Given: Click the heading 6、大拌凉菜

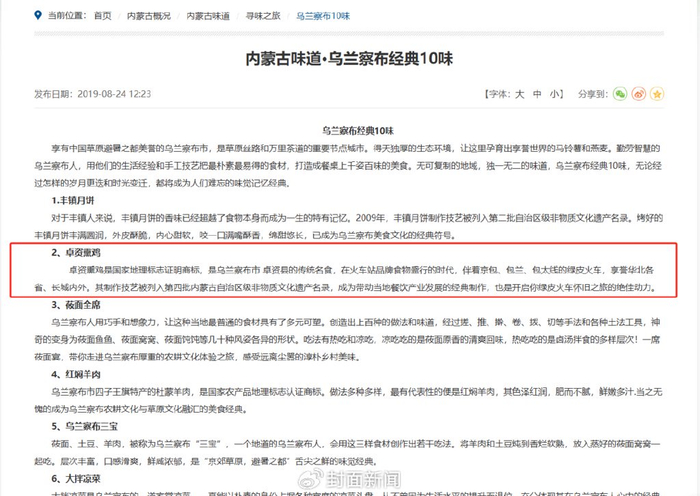Looking at the screenshot, I should coord(76,479).
